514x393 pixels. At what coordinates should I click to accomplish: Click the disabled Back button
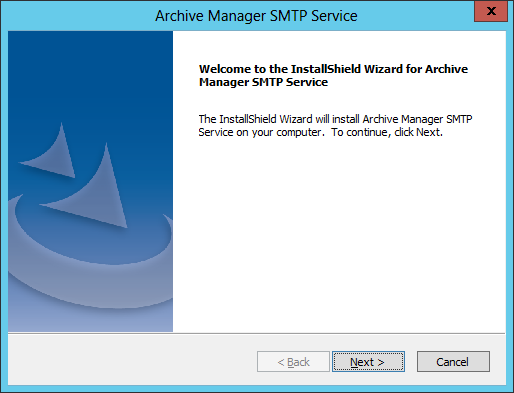pyautogui.click(x=293, y=362)
